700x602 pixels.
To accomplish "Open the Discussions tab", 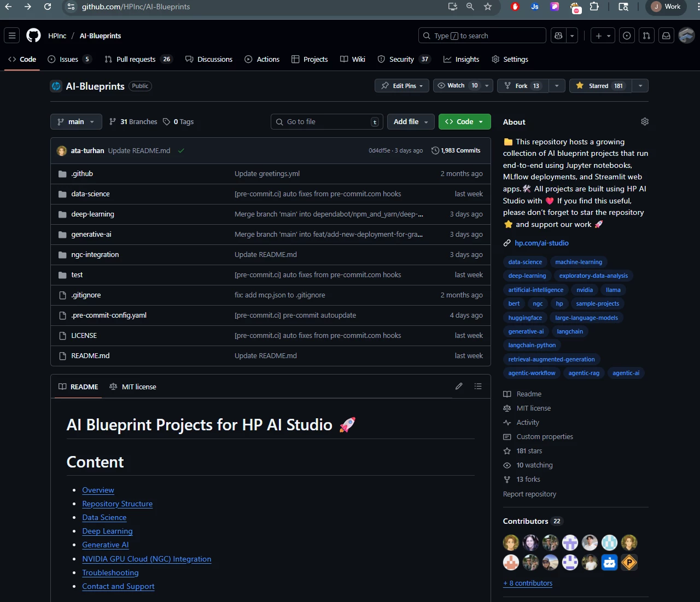I will pyautogui.click(x=209, y=59).
